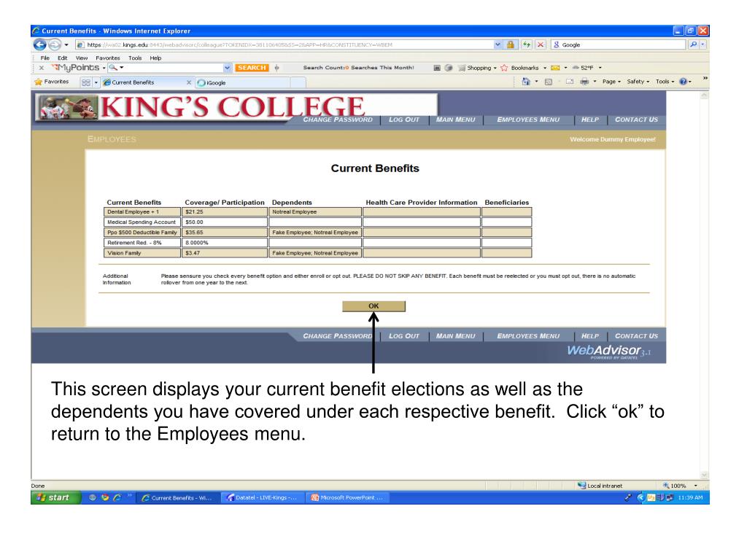Click top Employees Menu link
The height and width of the screenshot is (560, 747).
point(528,120)
